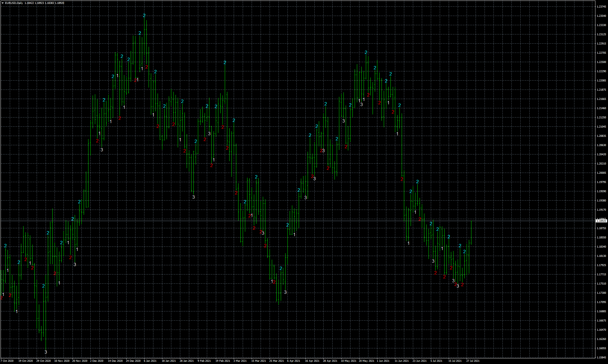This screenshot has width=608, height=364.
Task: Click the 10 May 2021 date label
Action: pyautogui.click(x=349, y=361)
